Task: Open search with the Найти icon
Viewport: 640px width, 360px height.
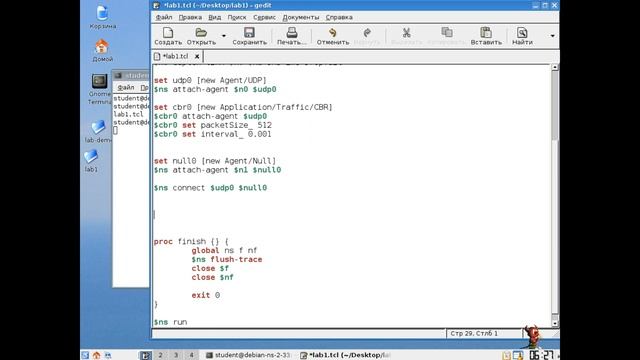Action: pos(522,33)
